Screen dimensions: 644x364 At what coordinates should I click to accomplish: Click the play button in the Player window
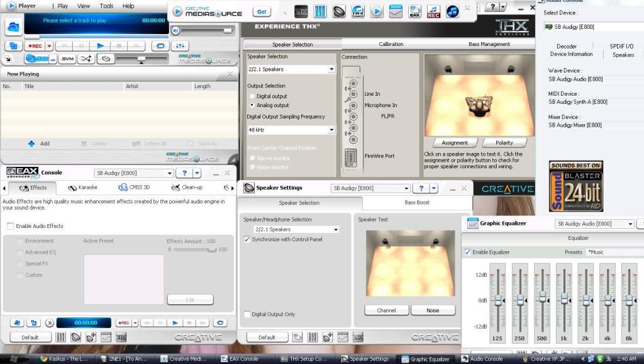pyautogui.click(x=100, y=45)
